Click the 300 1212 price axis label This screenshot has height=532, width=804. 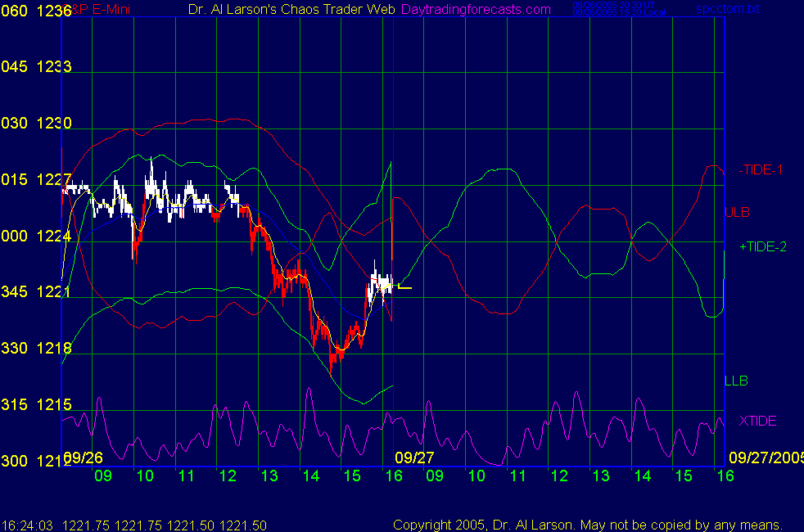36,461
